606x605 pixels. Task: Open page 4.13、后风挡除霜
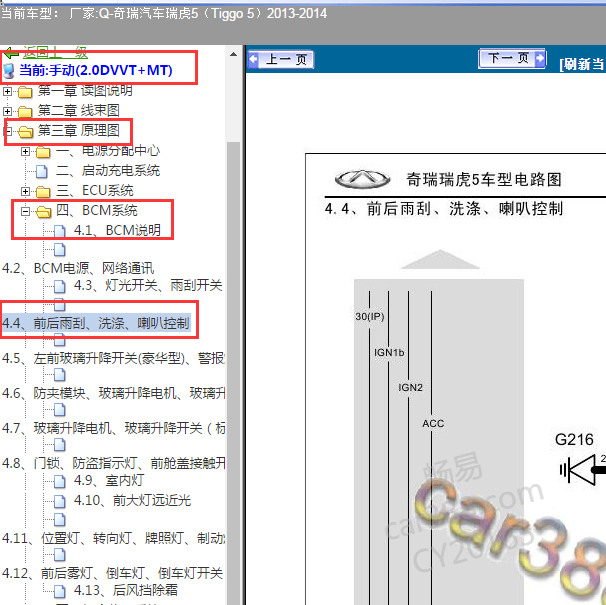click(126, 590)
